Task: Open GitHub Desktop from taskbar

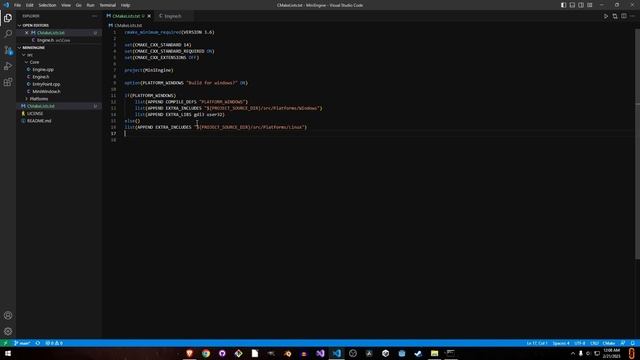Action: click(x=222, y=353)
